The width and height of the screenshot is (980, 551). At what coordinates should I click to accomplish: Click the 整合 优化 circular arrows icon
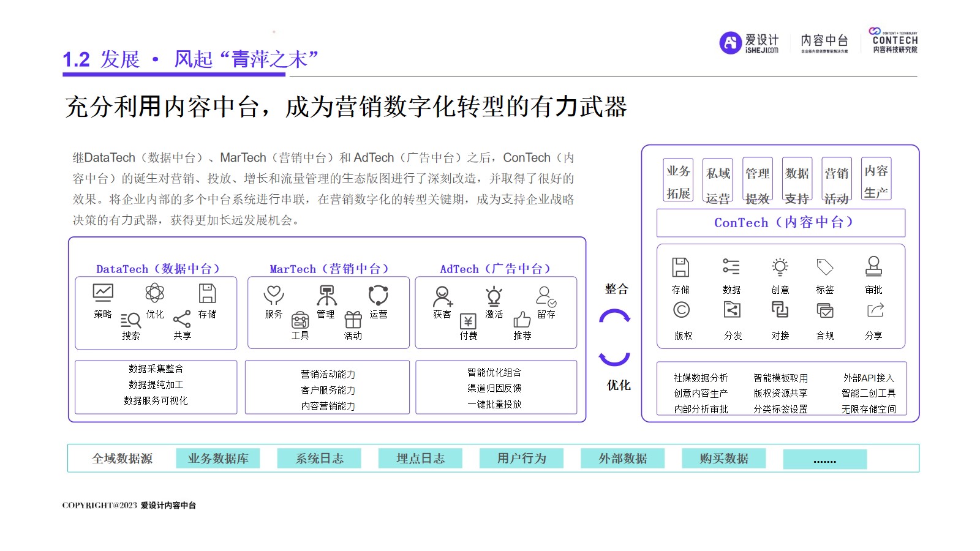[x=614, y=337]
